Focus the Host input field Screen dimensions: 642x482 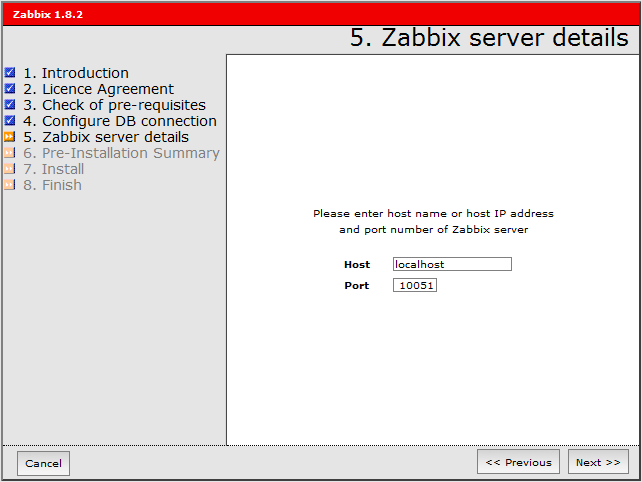452,264
